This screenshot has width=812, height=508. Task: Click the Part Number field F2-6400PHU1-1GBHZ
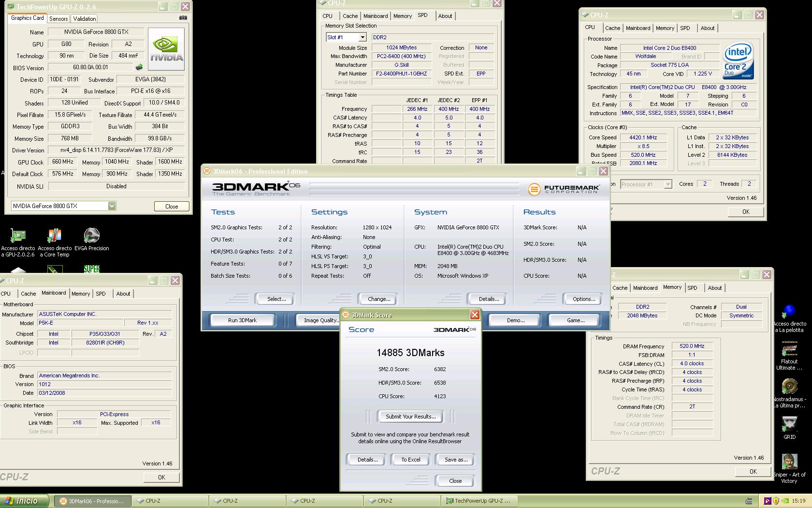[401, 74]
